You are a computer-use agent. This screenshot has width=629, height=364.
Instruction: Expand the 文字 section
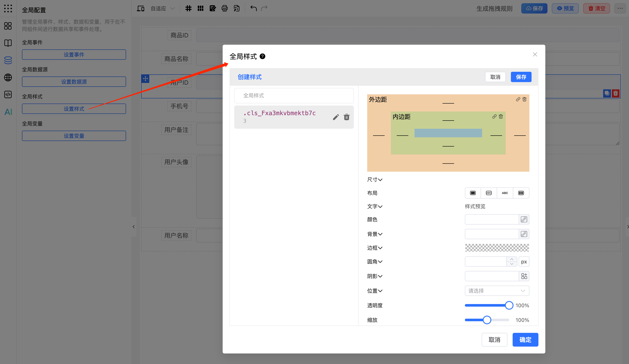375,206
